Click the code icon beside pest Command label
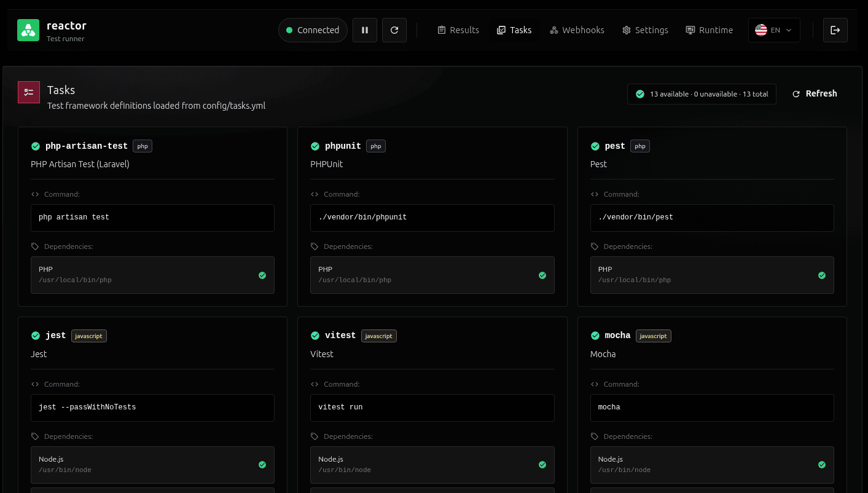 595,194
